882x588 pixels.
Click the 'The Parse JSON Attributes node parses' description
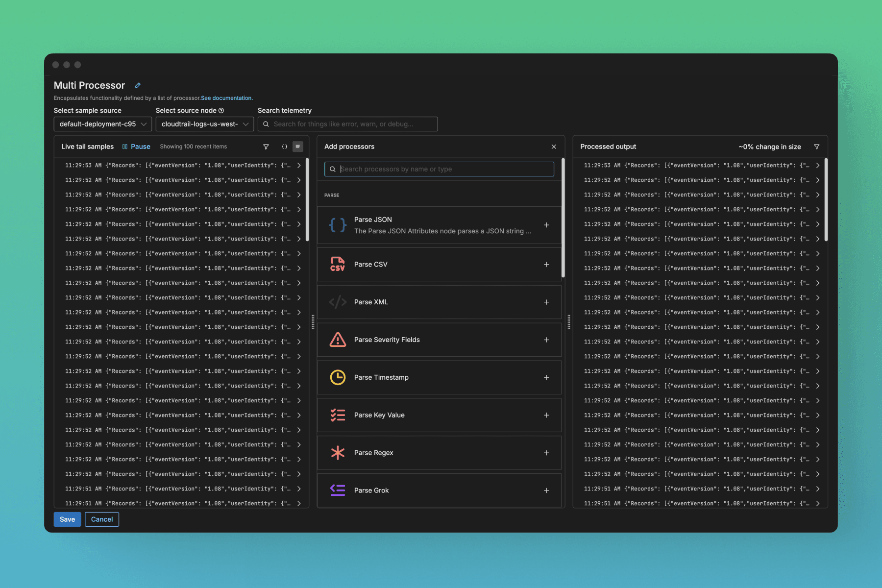442,231
